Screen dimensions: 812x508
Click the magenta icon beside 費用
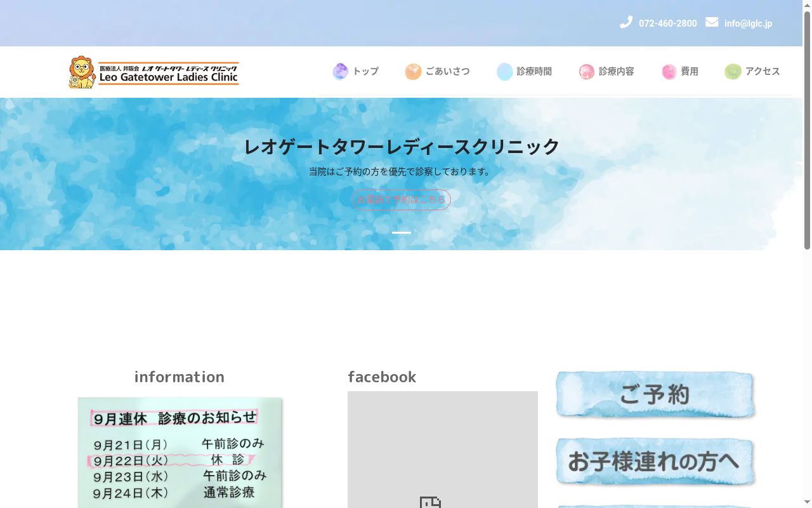669,72
